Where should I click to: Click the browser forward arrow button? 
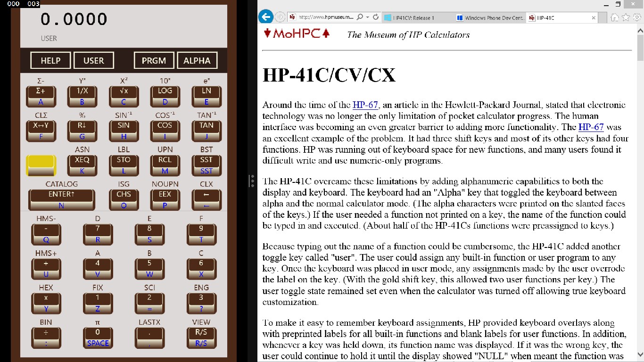pyautogui.click(x=280, y=17)
